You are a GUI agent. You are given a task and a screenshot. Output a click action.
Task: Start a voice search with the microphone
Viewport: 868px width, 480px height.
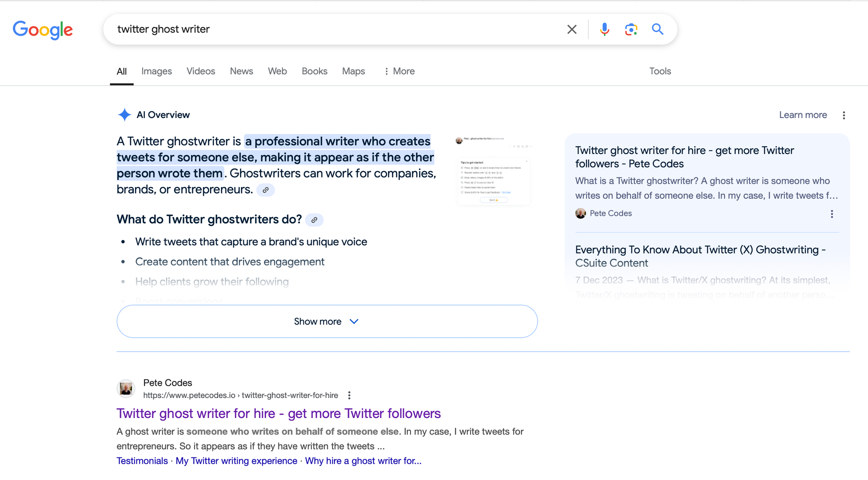(604, 29)
